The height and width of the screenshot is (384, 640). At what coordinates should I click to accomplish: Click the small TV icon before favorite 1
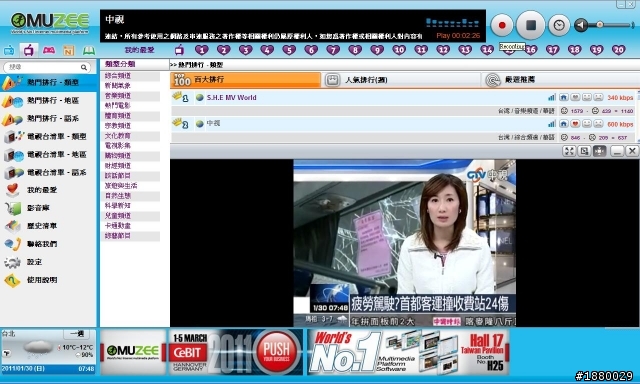179,50
